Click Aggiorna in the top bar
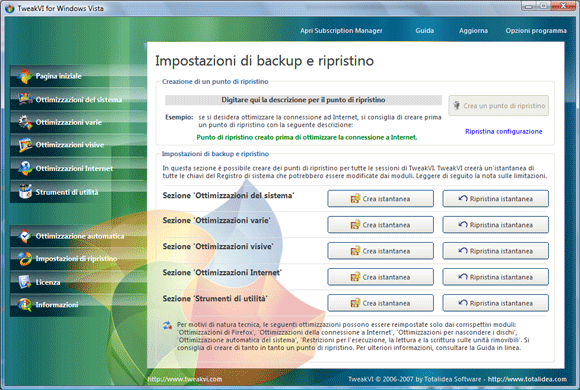Screen dimensions: 580x390 [473, 31]
